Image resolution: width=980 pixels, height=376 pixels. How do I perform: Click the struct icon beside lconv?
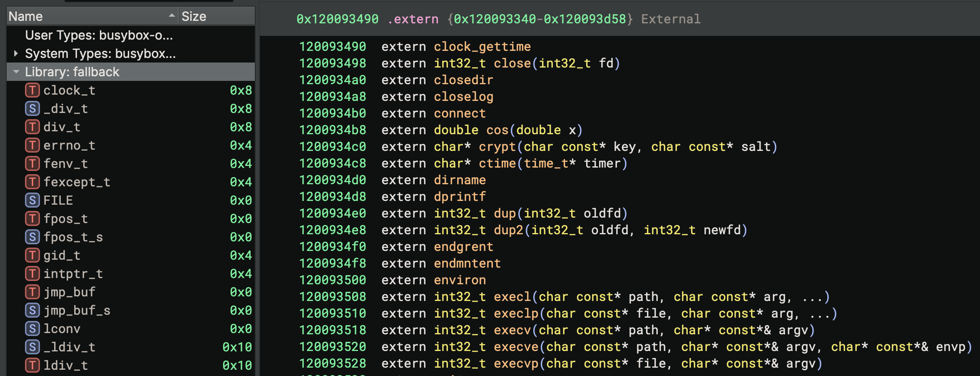32,329
